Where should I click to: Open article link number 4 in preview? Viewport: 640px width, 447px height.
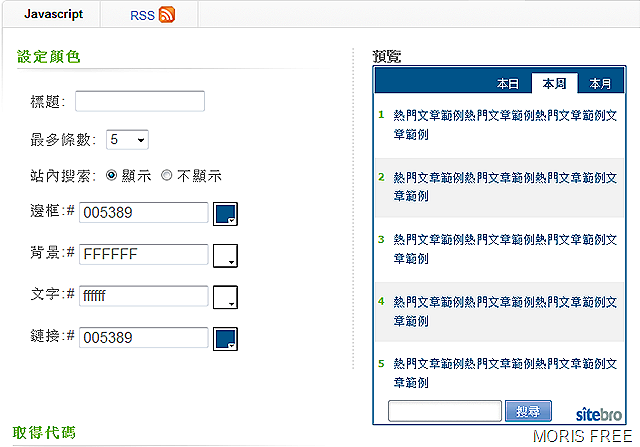coord(505,311)
